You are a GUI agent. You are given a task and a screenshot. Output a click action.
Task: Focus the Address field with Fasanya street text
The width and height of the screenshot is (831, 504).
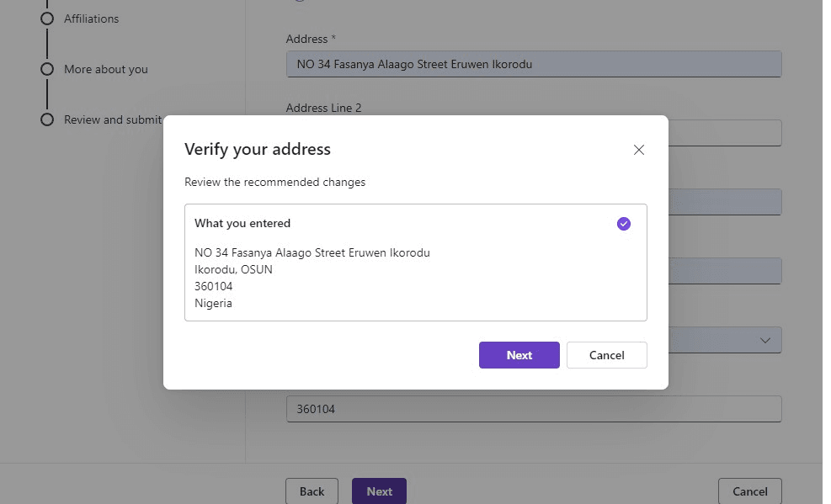[533, 65]
